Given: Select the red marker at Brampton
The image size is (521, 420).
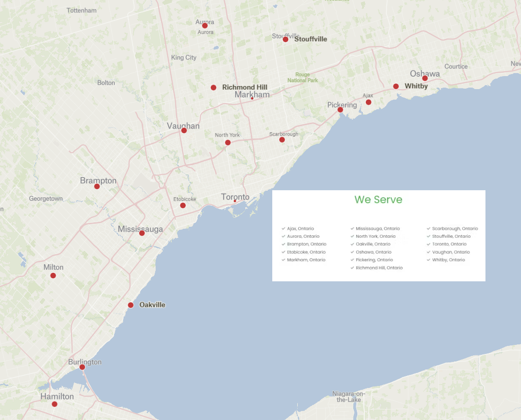Looking at the screenshot, I should (97, 186).
